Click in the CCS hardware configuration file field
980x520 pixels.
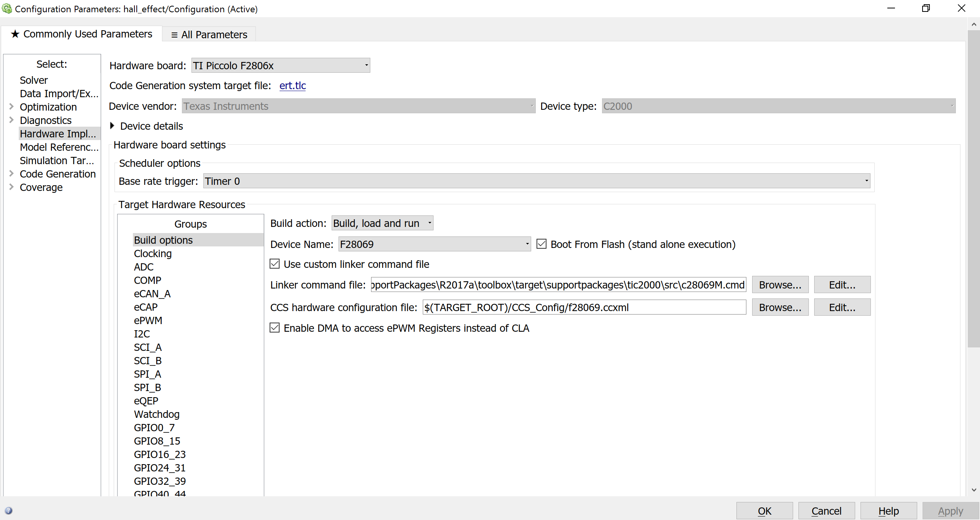tap(584, 307)
